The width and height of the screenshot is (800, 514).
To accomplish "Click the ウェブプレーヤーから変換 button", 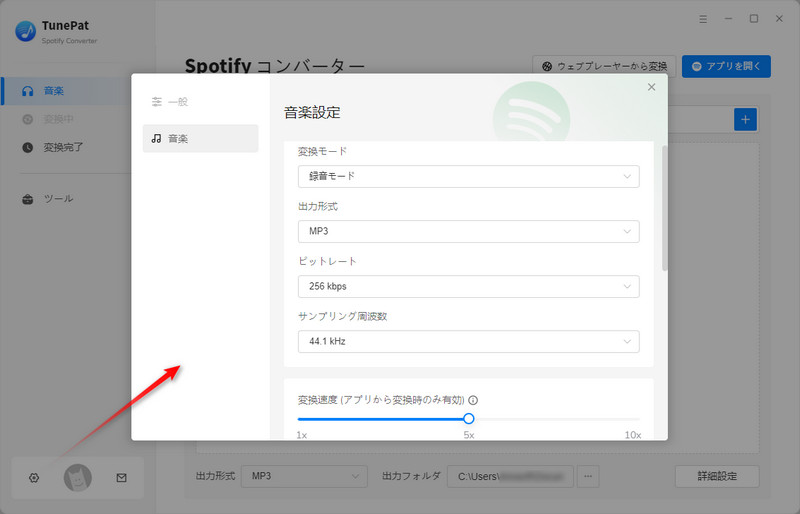I will coord(604,66).
